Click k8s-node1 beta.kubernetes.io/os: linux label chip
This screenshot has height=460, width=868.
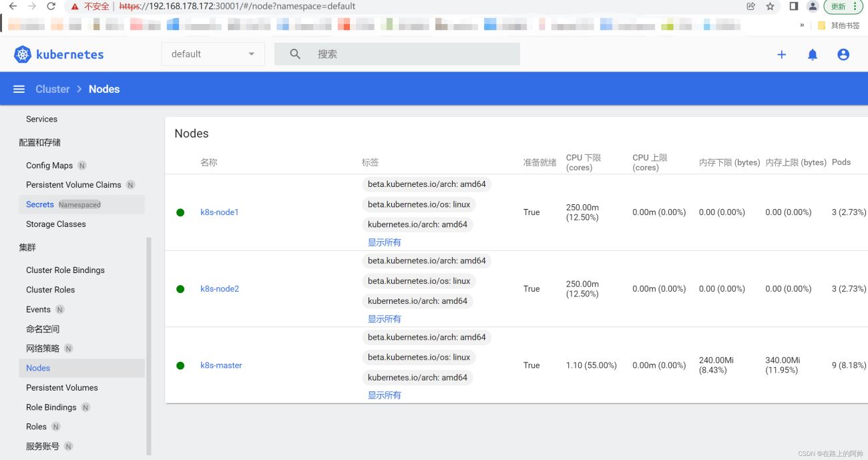(419, 205)
